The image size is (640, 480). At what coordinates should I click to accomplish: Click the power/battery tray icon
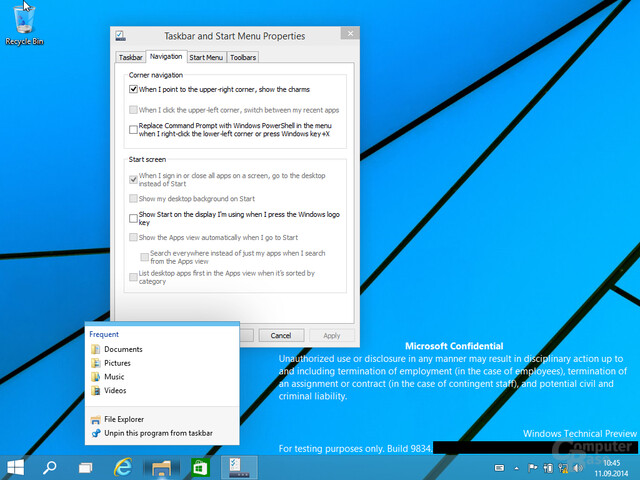(548, 468)
